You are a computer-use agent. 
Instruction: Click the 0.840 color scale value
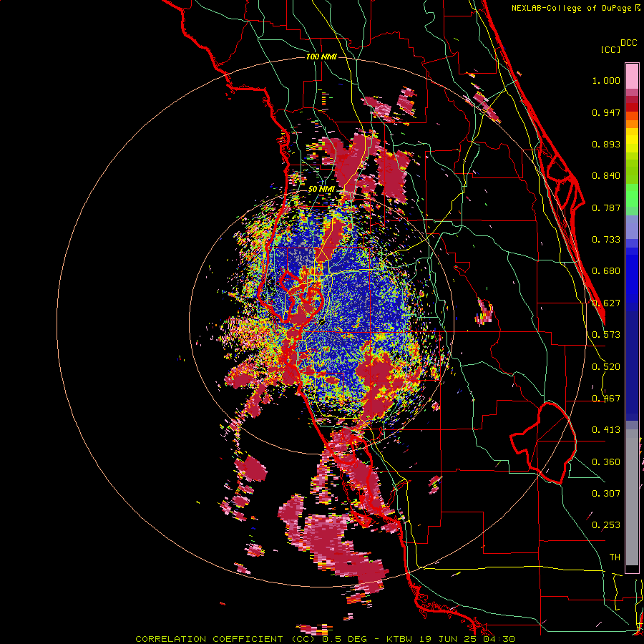606,176
